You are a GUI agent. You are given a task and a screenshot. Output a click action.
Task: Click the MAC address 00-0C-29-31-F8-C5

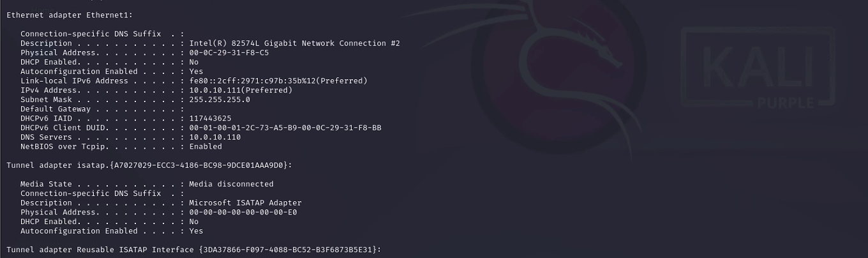[x=229, y=52]
